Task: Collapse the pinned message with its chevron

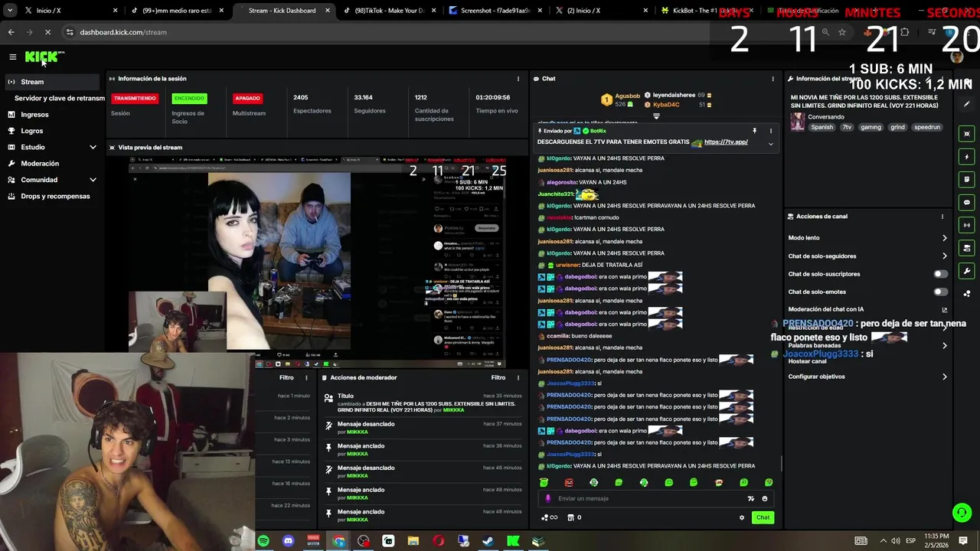Action: [771, 144]
